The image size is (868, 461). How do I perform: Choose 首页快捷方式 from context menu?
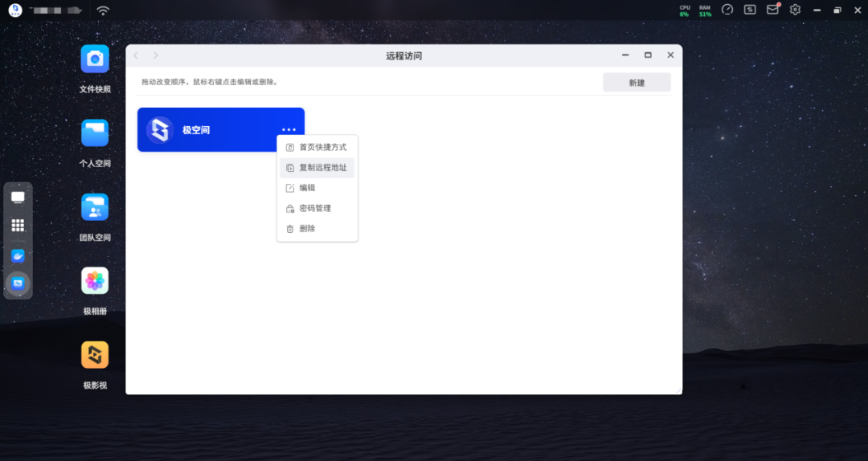coord(317,147)
